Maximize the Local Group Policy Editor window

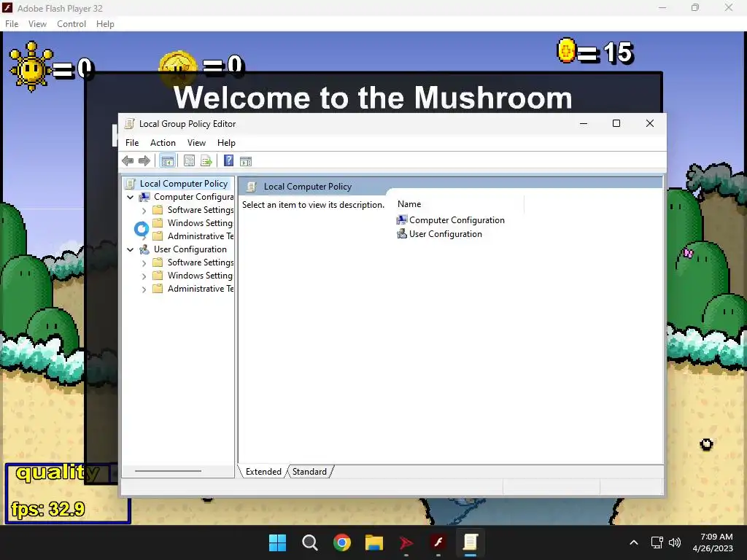pyautogui.click(x=616, y=124)
